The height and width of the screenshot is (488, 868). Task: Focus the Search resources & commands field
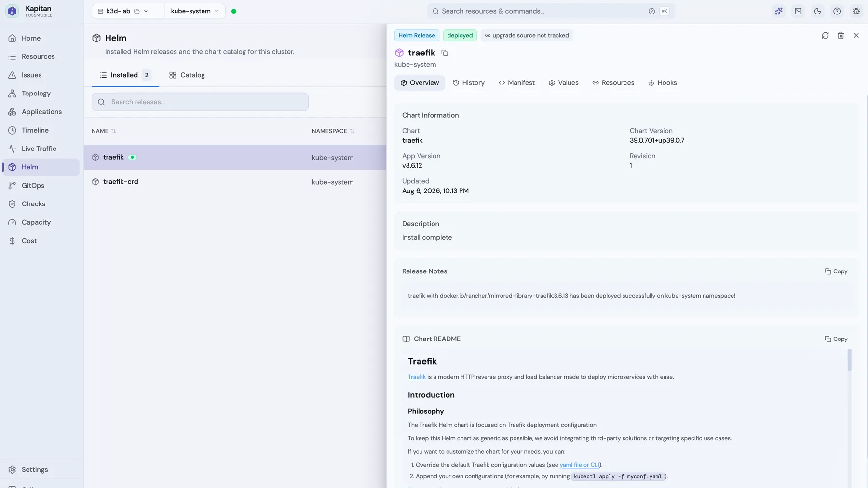tap(551, 11)
